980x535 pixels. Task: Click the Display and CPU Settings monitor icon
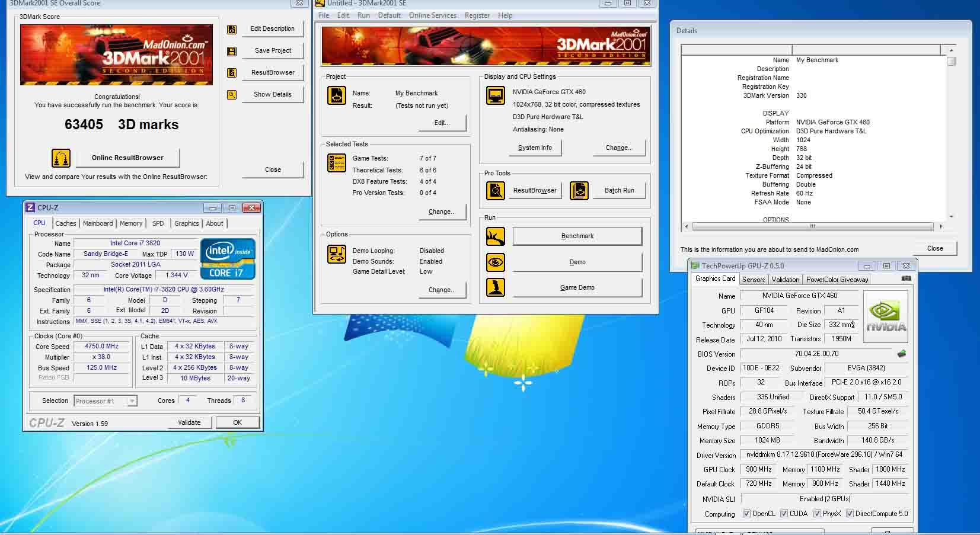(496, 95)
